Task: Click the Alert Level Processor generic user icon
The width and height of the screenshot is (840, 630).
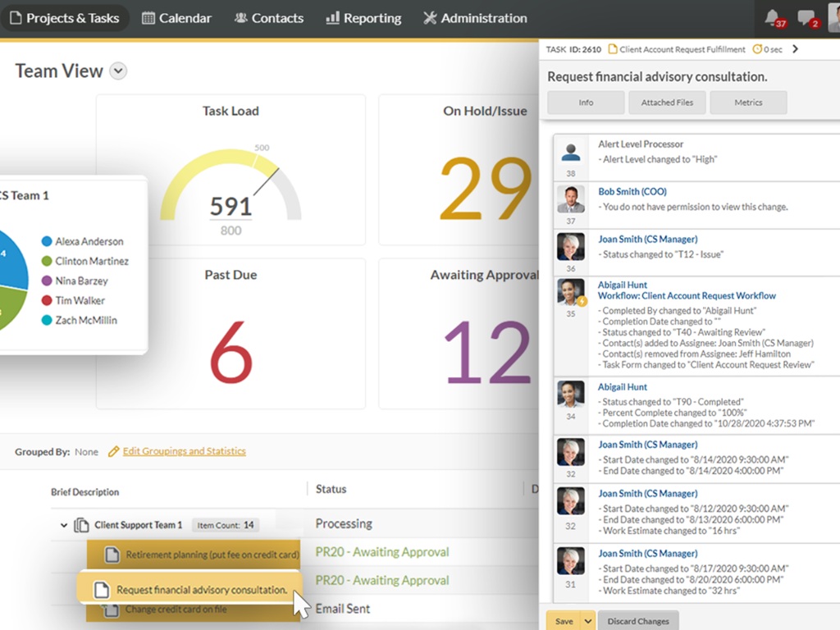Action: point(571,152)
